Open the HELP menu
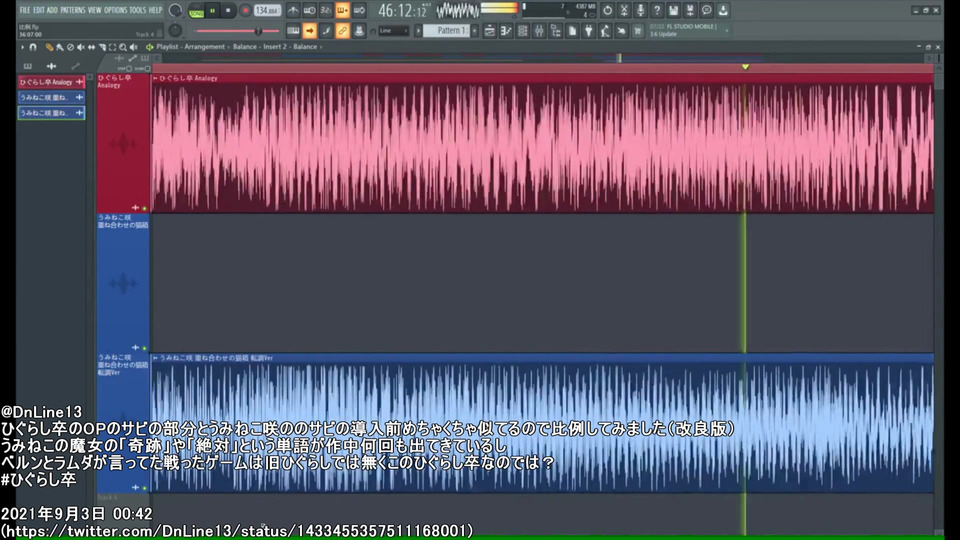The height and width of the screenshot is (540, 960). (x=156, y=10)
